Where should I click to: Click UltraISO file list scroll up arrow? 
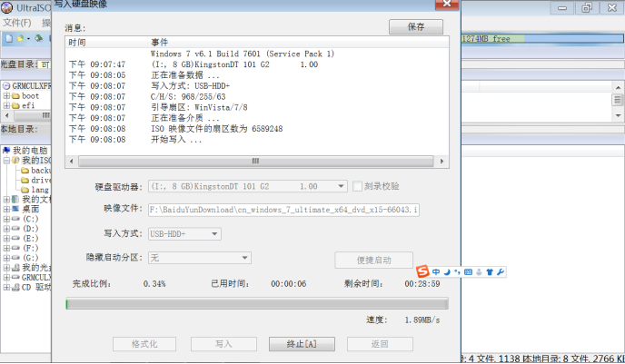[618, 87]
